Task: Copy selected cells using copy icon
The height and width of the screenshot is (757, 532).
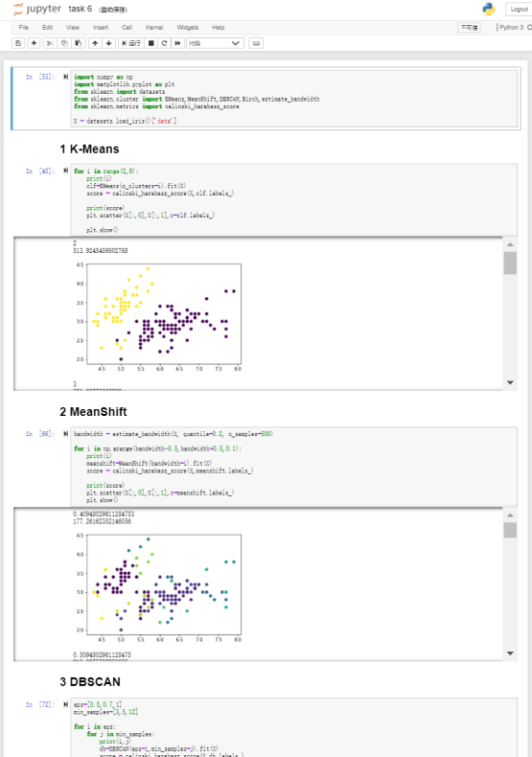Action: point(64,43)
